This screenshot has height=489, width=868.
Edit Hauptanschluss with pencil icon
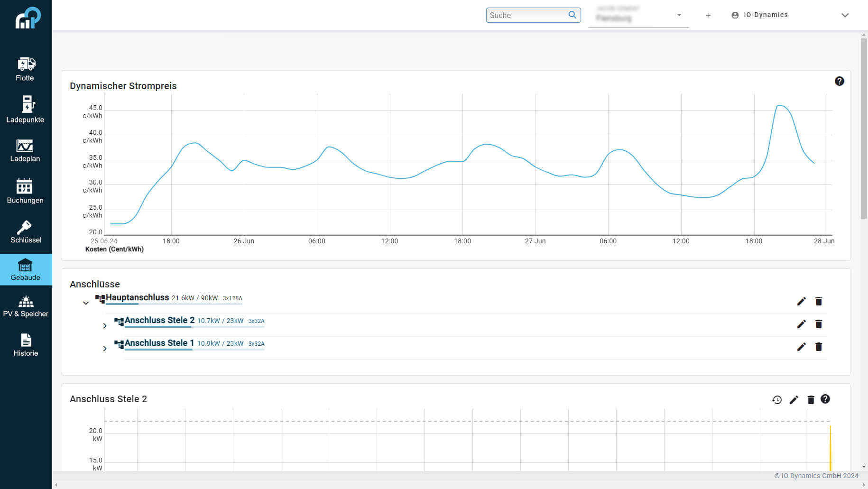coord(801,301)
